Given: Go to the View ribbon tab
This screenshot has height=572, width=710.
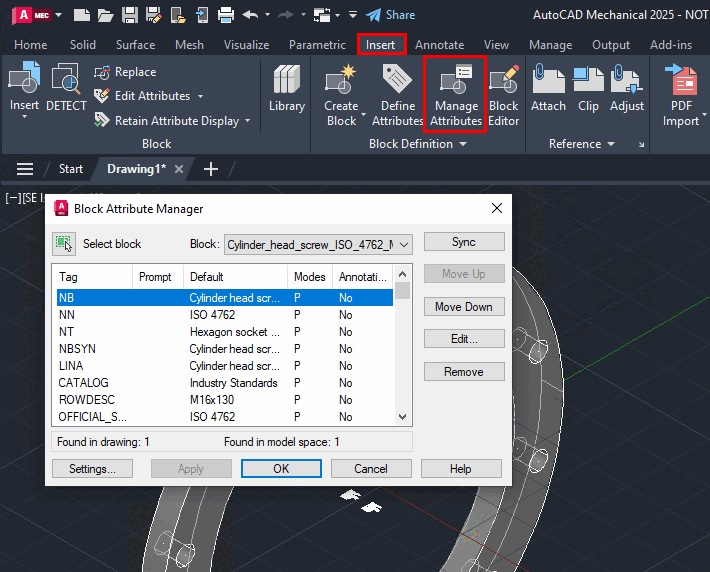Looking at the screenshot, I should [x=496, y=45].
